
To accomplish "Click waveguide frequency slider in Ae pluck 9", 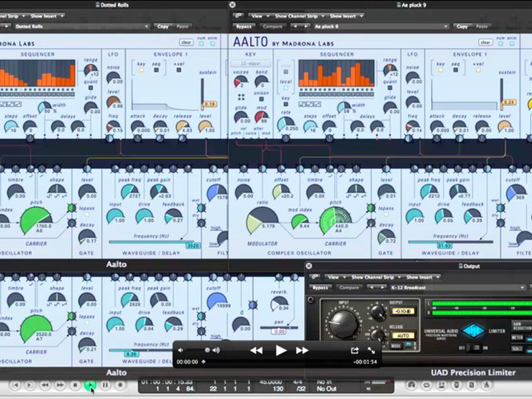I will [x=450, y=242].
